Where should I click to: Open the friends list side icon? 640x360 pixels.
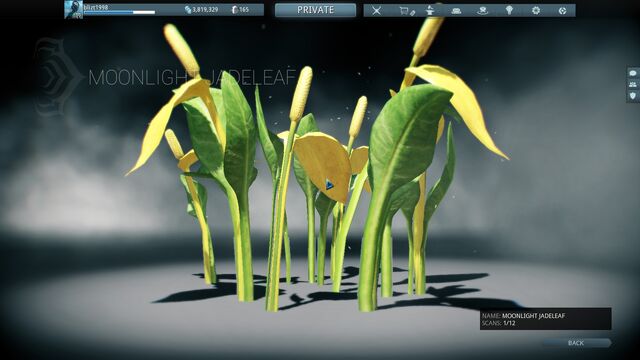(633, 84)
